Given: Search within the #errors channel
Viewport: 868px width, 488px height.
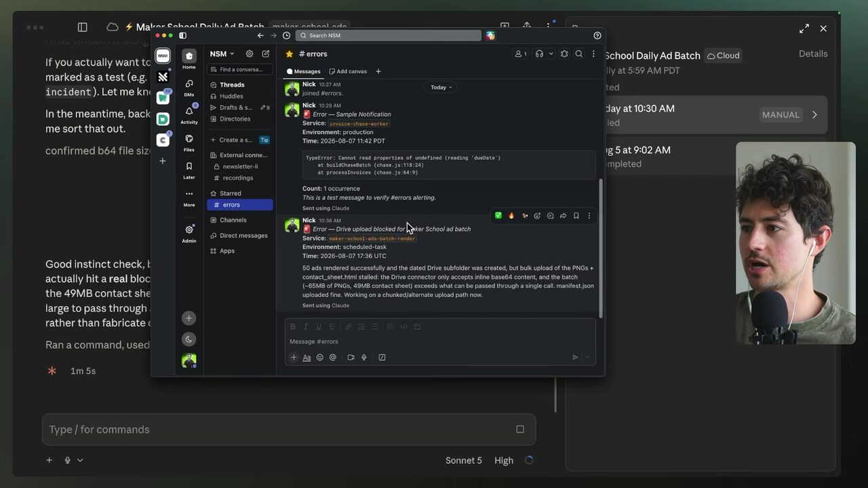Looking at the screenshot, I should 579,54.
